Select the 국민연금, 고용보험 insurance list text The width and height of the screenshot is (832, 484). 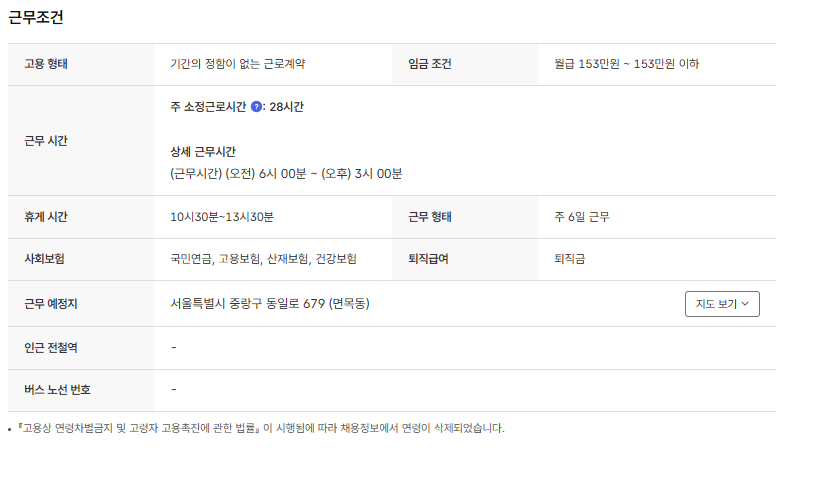tap(263, 258)
